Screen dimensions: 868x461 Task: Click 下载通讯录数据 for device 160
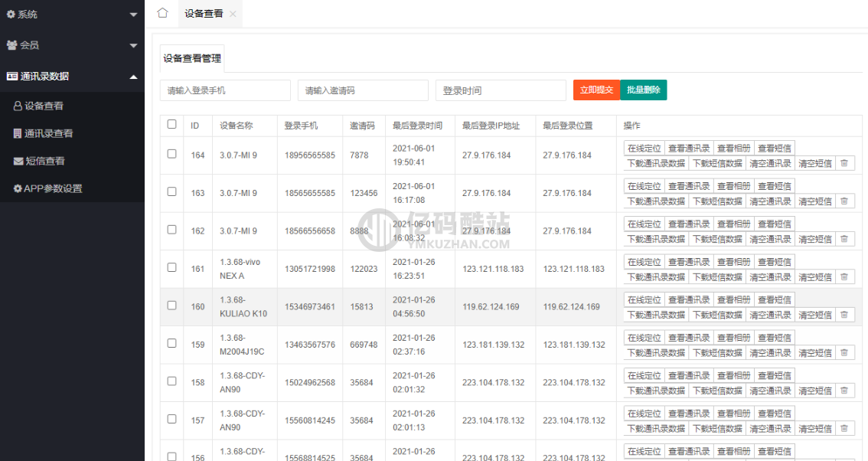tap(657, 315)
